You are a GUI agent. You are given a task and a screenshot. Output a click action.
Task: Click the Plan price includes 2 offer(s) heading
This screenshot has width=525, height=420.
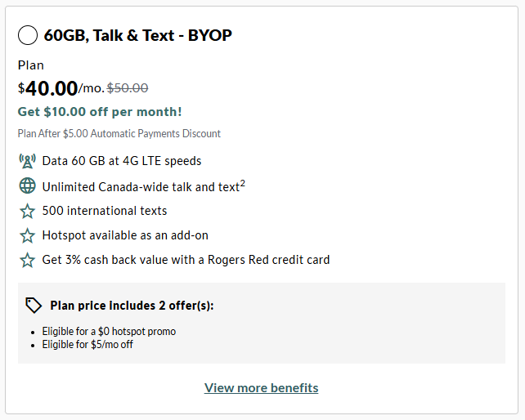point(132,306)
